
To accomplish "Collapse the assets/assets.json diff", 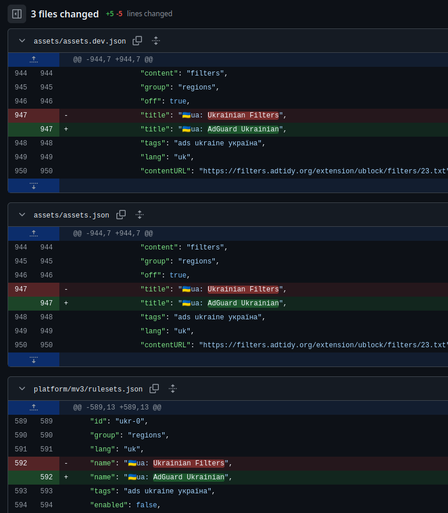I will (x=22, y=215).
